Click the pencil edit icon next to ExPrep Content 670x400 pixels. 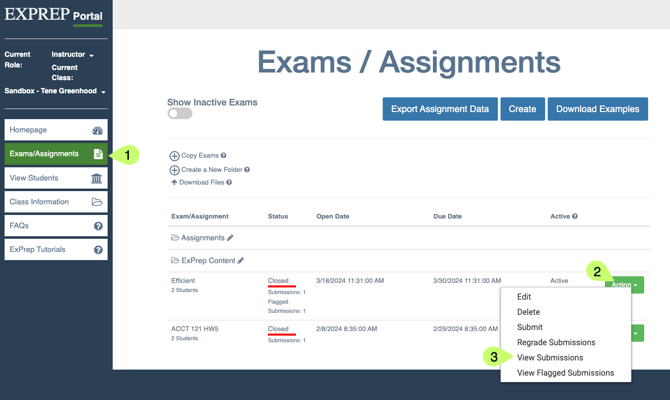241,261
